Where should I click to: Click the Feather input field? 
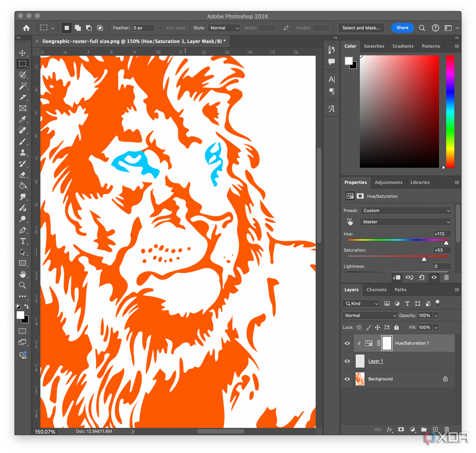click(143, 28)
